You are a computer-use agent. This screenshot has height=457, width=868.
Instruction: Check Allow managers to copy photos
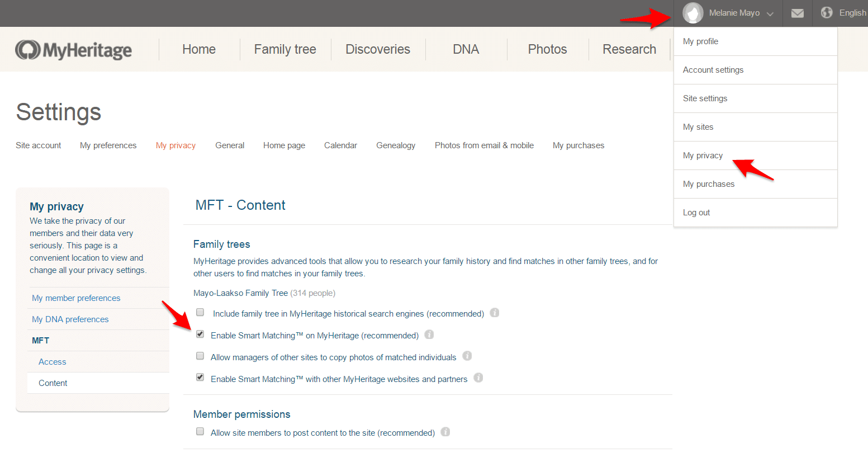[200, 356]
